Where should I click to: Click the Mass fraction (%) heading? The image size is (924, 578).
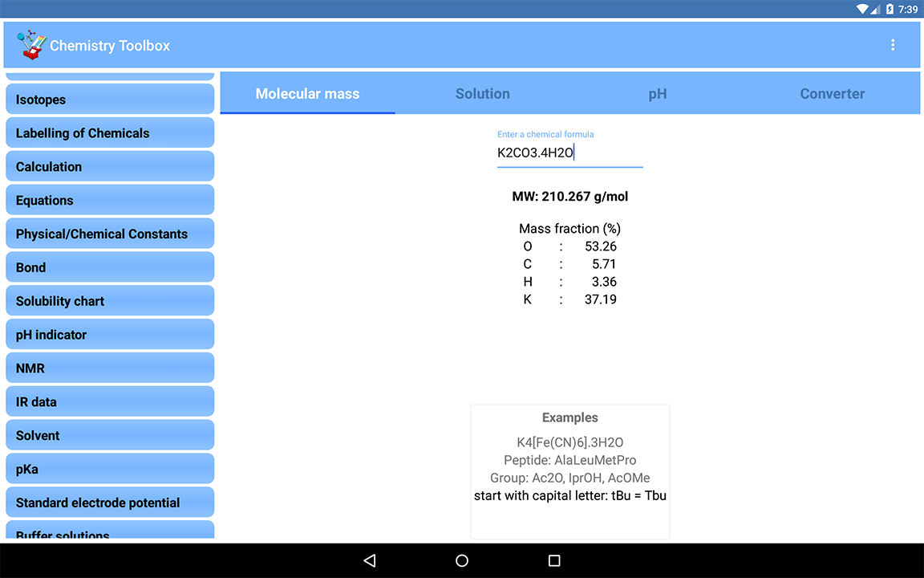569,229
